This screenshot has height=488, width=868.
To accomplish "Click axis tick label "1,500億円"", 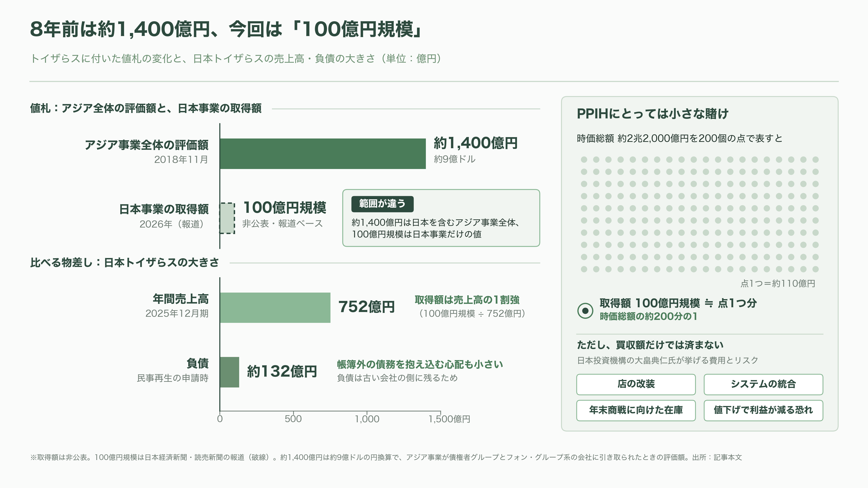I will click(x=449, y=419).
